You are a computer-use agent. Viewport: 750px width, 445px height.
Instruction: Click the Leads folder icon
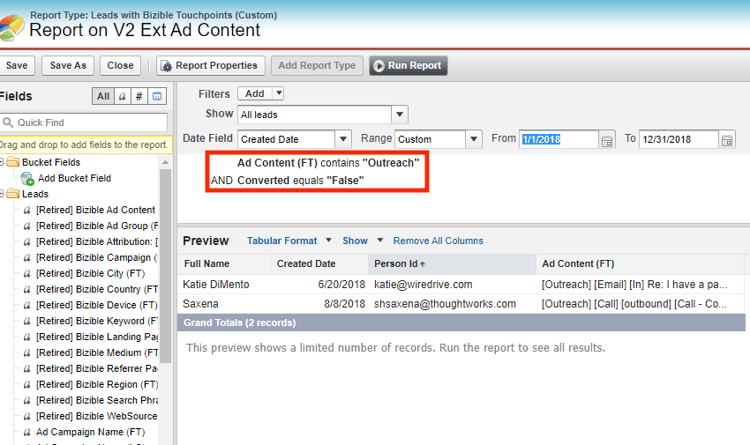coord(13,194)
